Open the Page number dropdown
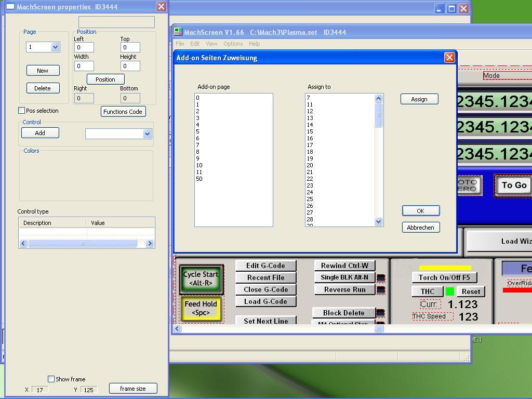This screenshot has width=532, height=399. click(x=55, y=47)
